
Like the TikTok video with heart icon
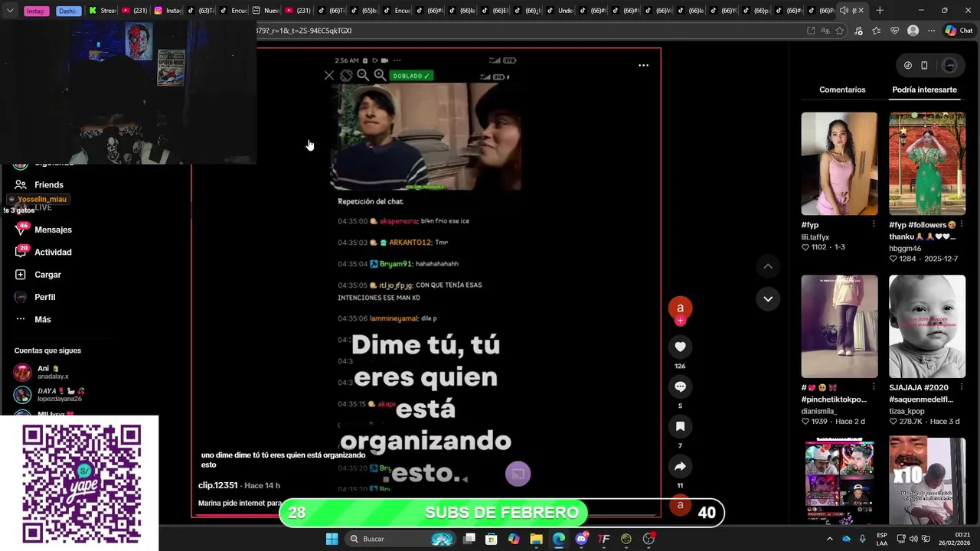[x=680, y=347]
